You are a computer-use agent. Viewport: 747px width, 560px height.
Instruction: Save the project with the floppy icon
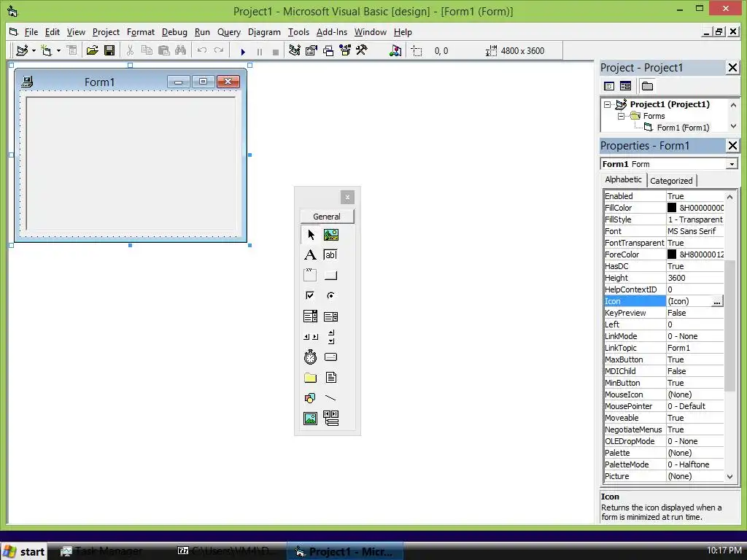click(x=109, y=50)
